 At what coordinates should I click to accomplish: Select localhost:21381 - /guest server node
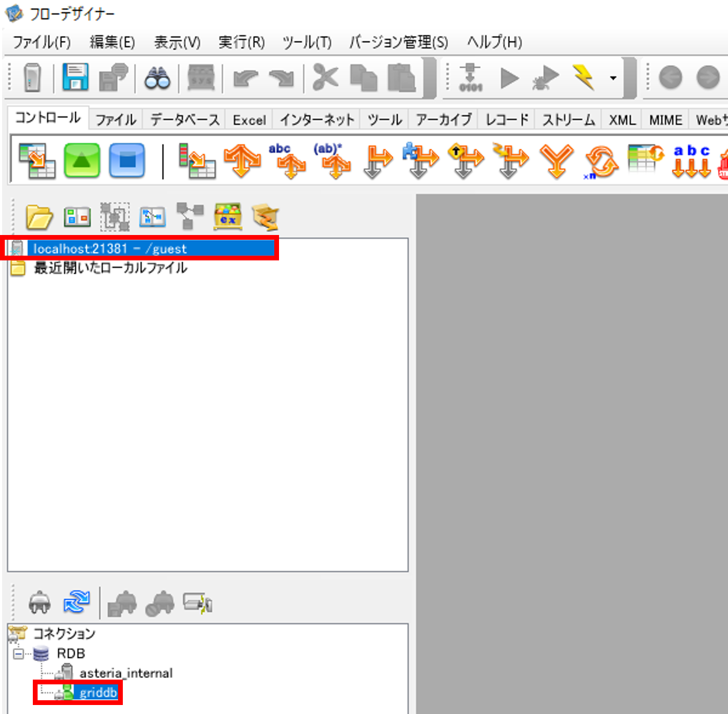[x=110, y=249]
